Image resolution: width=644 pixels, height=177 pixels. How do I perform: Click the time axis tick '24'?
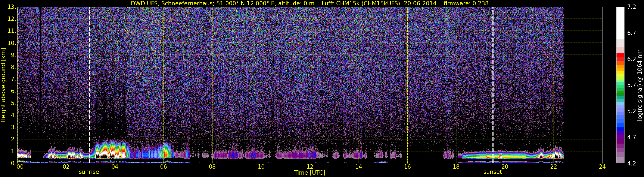click(x=602, y=167)
